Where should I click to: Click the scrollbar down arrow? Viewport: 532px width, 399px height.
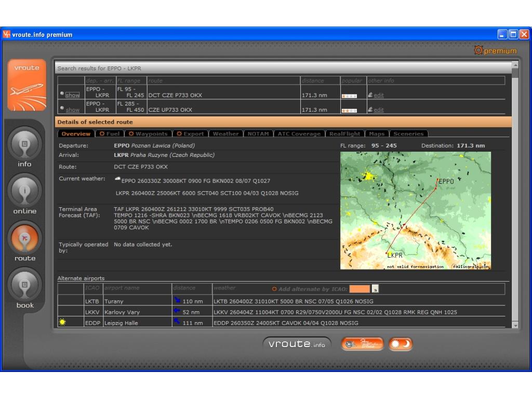click(x=515, y=325)
